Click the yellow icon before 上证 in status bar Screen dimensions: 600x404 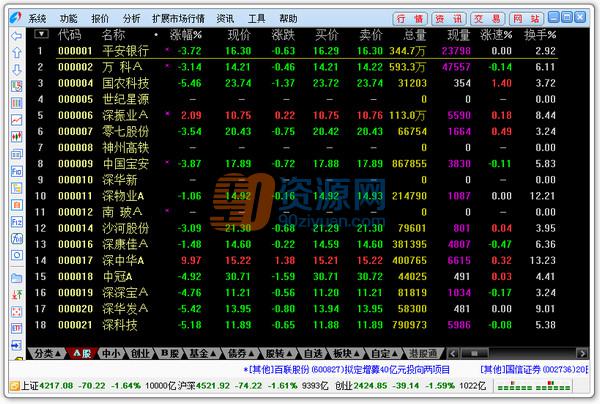pos(14,386)
